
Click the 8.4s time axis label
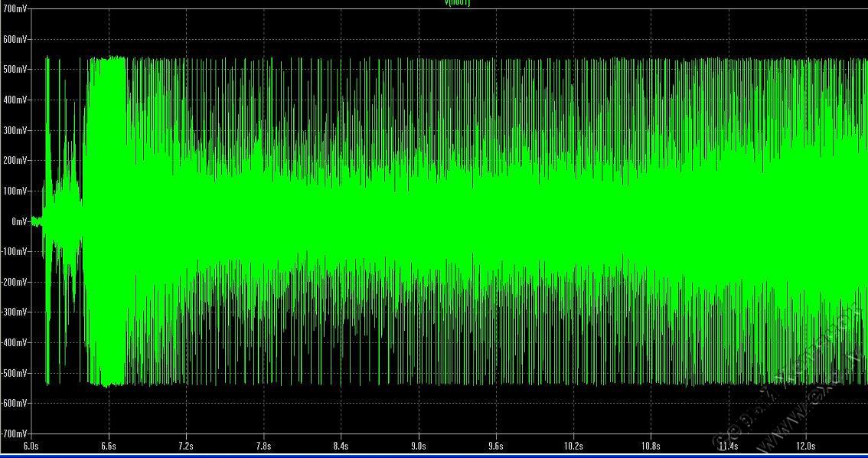point(341,445)
